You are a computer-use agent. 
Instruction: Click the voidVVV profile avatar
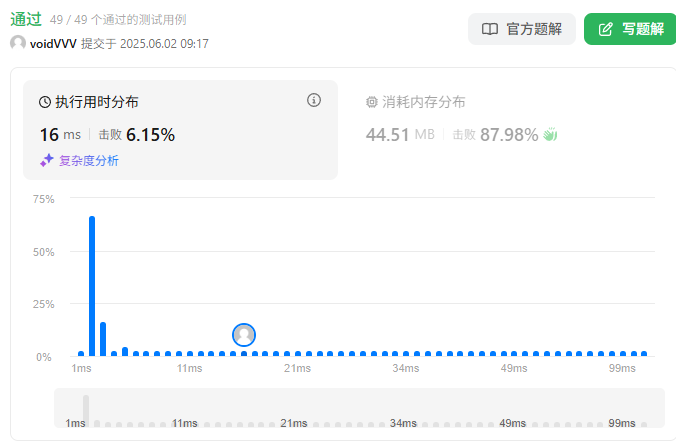[x=18, y=44]
